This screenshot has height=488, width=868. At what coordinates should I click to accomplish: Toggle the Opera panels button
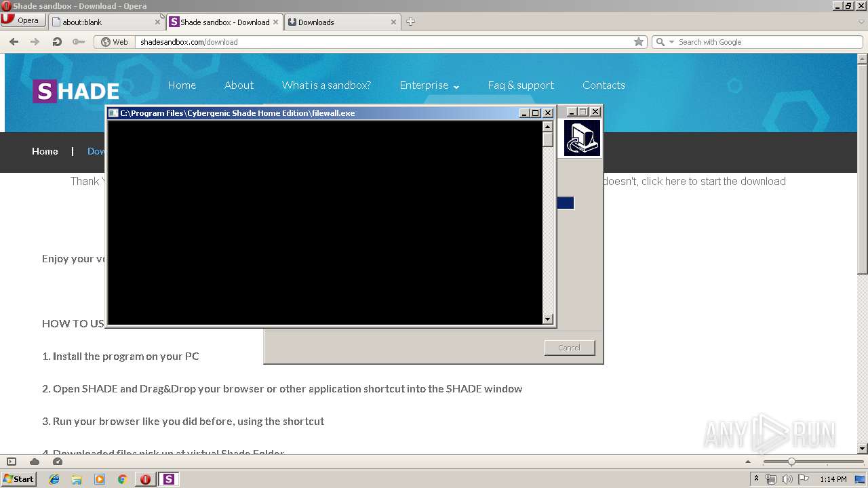pos(12,462)
